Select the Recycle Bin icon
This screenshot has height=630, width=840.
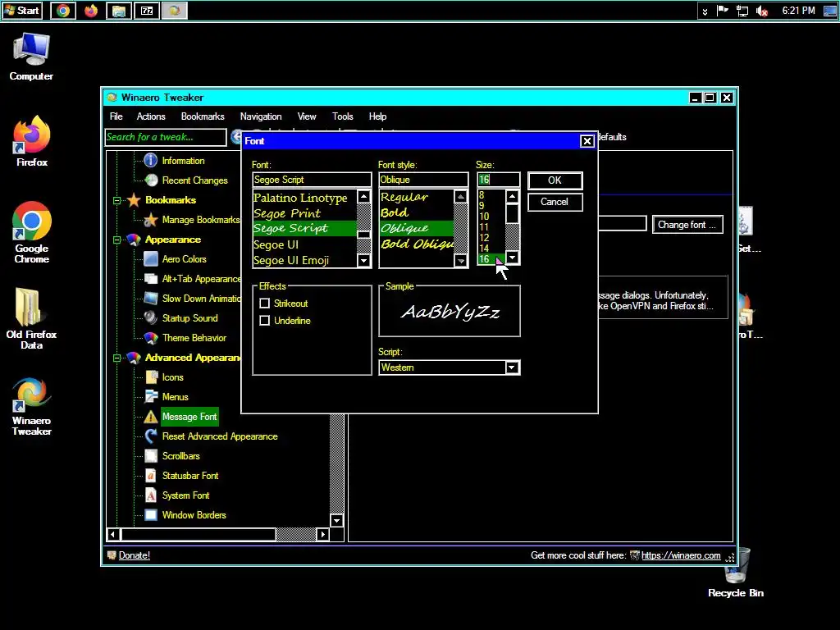click(x=736, y=572)
